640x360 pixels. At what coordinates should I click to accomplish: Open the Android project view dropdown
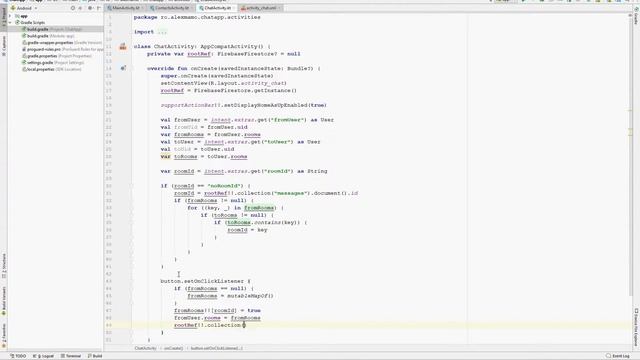coord(24,8)
